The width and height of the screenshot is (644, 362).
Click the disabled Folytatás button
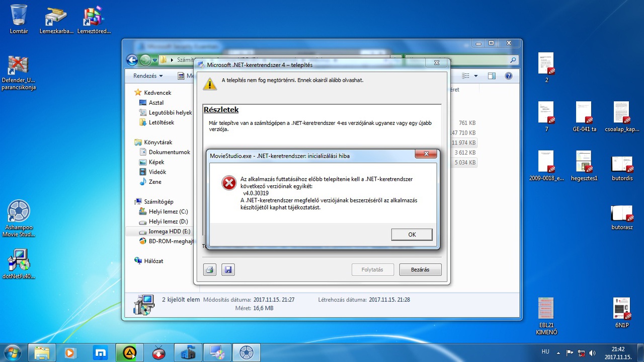pos(372,270)
